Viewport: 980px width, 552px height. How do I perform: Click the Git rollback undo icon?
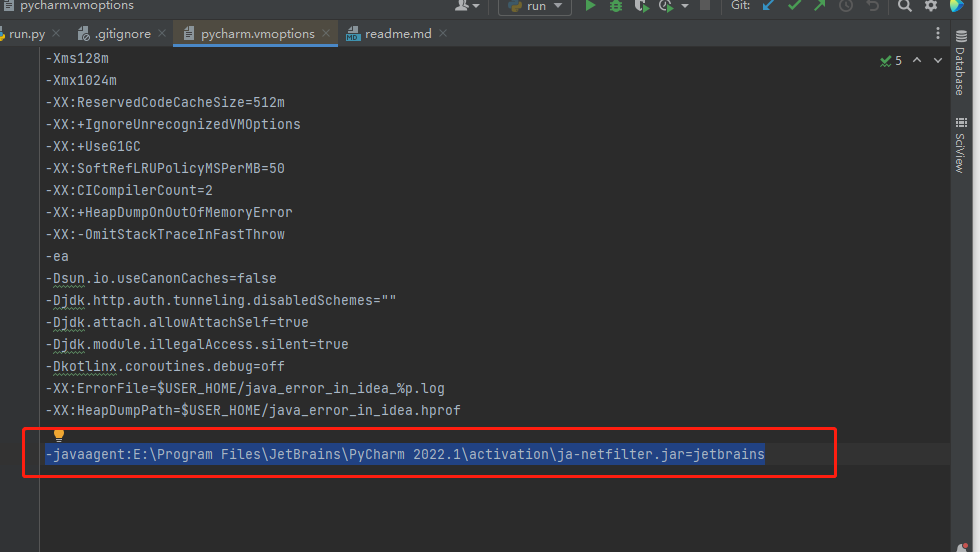click(872, 6)
